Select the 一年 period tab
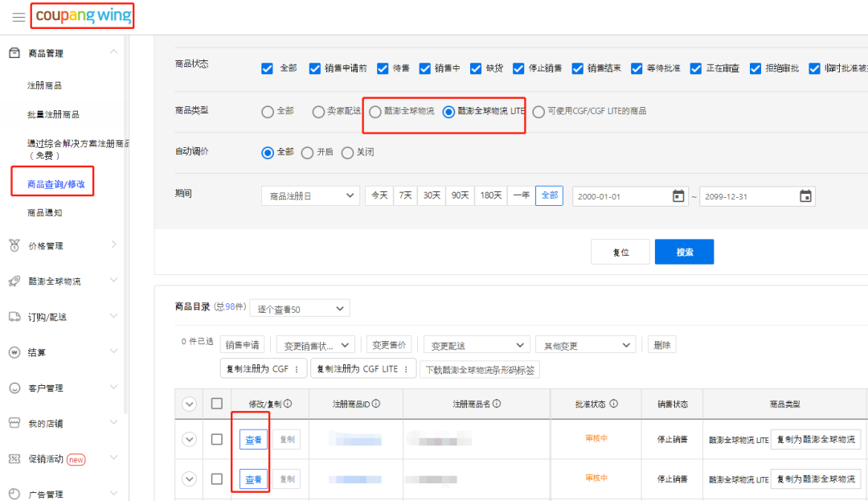This screenshot has height=501, width=868. (x=521, y=195)
